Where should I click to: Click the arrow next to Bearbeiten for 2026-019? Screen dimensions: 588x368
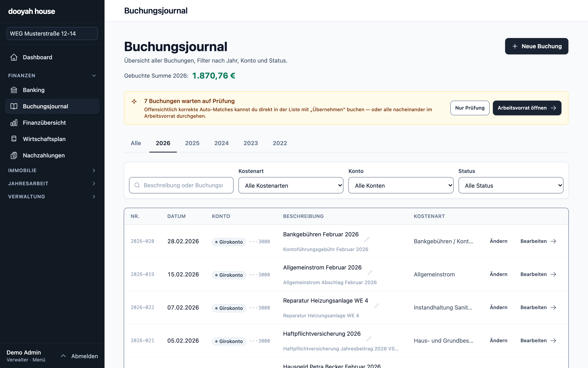[553, 274]
